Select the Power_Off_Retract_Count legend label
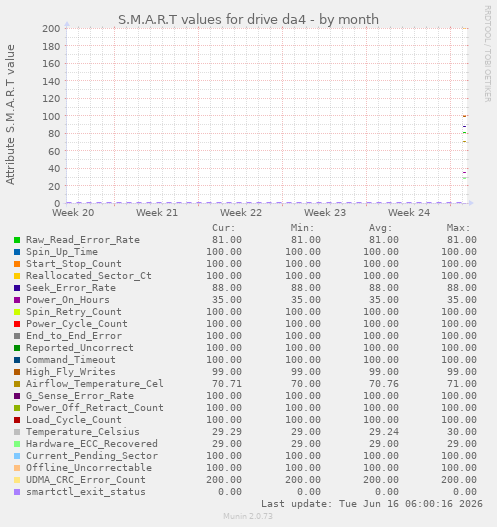Image resolution: width=497 pixels, height=527 pixels. (x=95, y=408)
